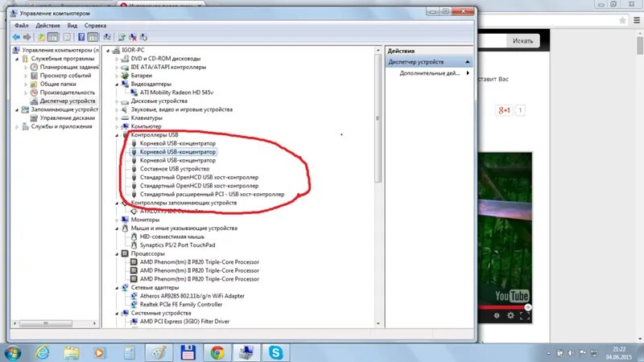This screenshot has height=362, width=644.
Task: Select Просмотр событий in left tree
Action: (65, 76)
